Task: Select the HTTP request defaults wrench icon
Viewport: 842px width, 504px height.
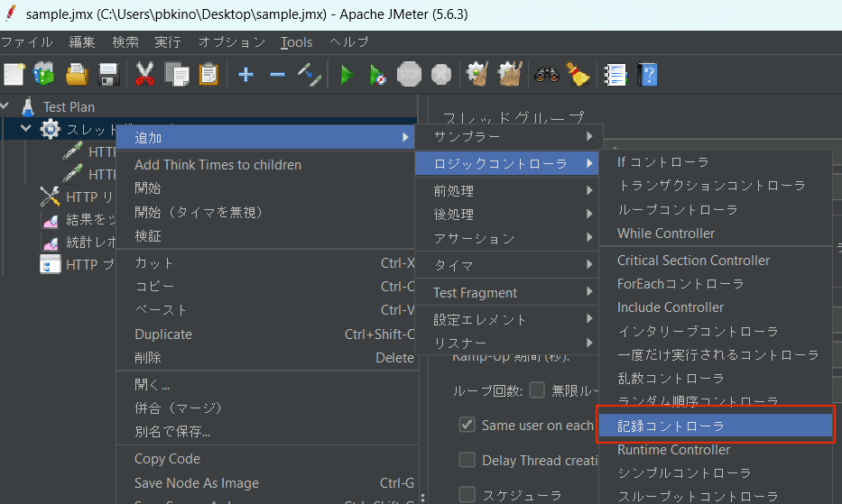Action: click(50, 197)
